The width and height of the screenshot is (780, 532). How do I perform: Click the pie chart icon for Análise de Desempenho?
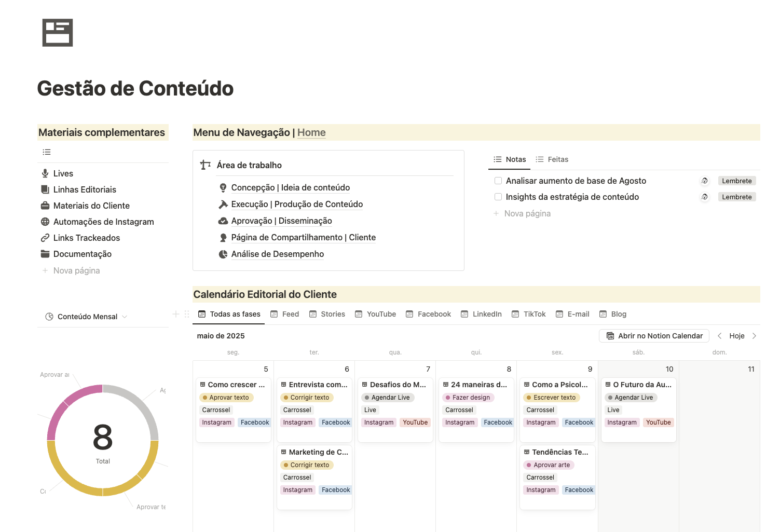pos(223,254)
